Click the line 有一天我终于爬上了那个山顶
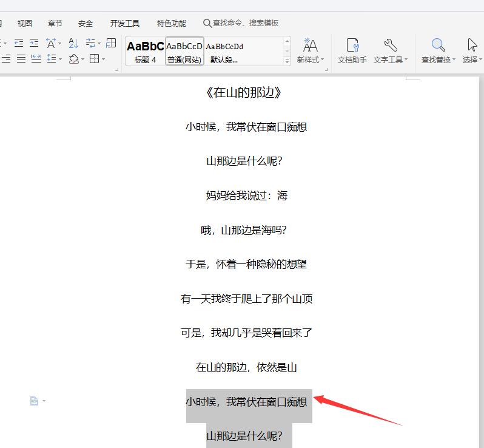Image resolution: width=484 pixels, height=448 pixels. coord(247,299)
